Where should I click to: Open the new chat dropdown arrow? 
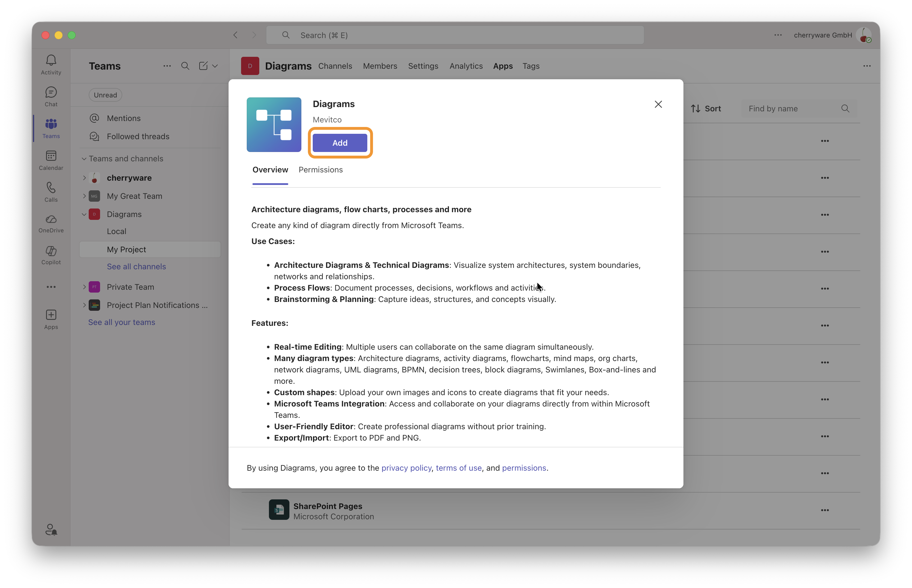coord(215,66)
